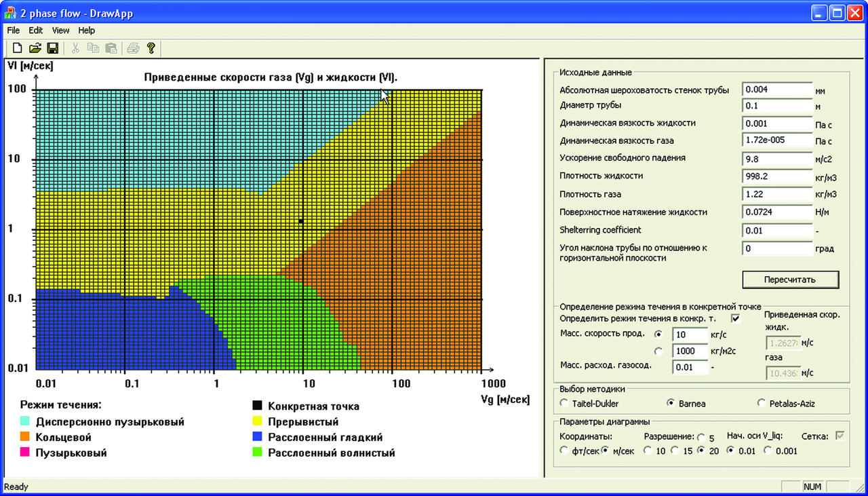The width and height of the screenshot is (868, 496).
Task: Click the NUM status bar indicator
Action: point(812,487)
